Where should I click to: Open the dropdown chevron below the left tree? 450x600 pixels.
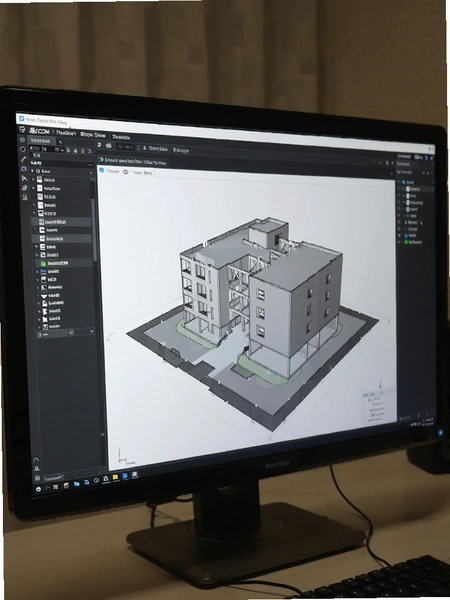(92, 331)
